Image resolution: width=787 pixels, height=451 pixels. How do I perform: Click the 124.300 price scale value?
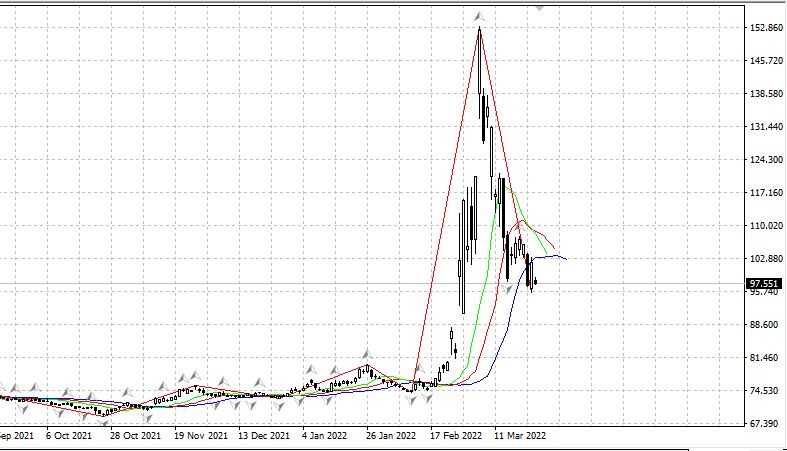(766, 160)
